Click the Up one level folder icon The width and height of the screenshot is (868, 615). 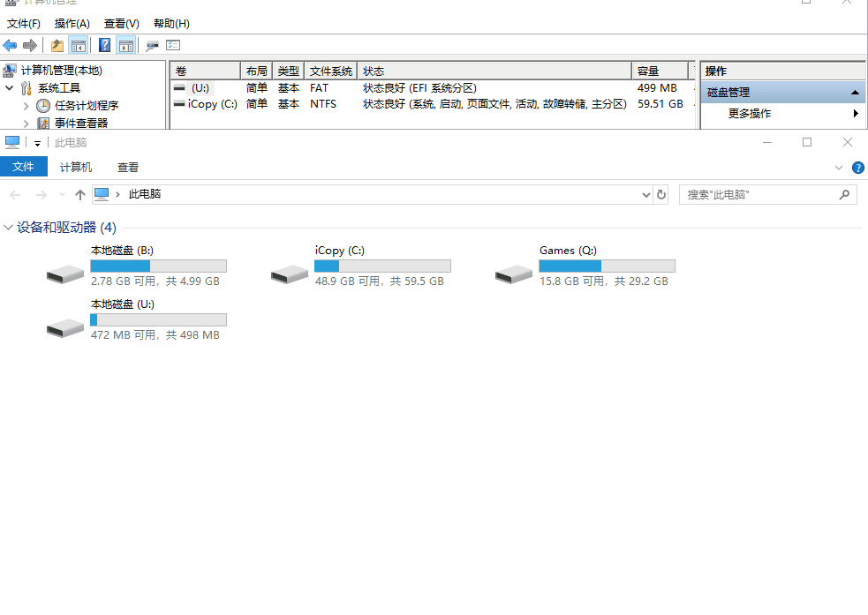[57, 46]
